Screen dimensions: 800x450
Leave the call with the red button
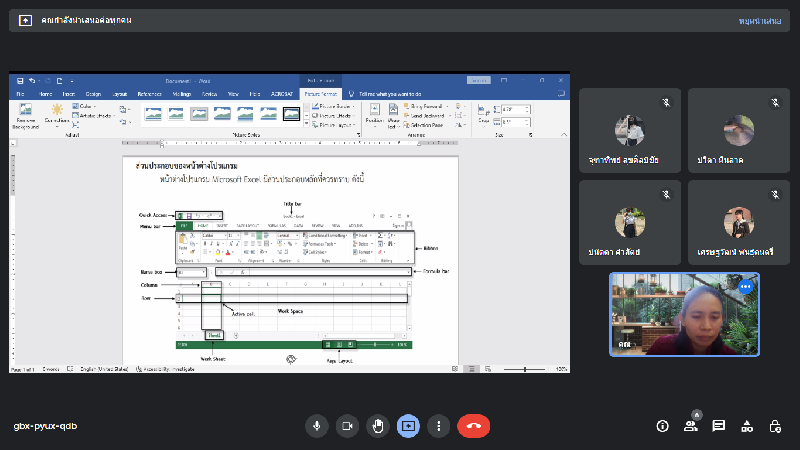point(473,425)
